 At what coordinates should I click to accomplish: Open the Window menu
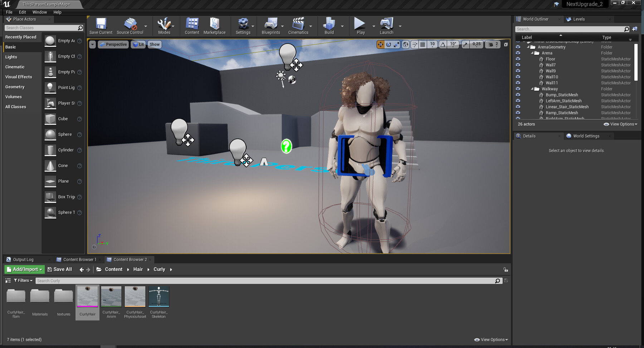click(x=40, y=12)
